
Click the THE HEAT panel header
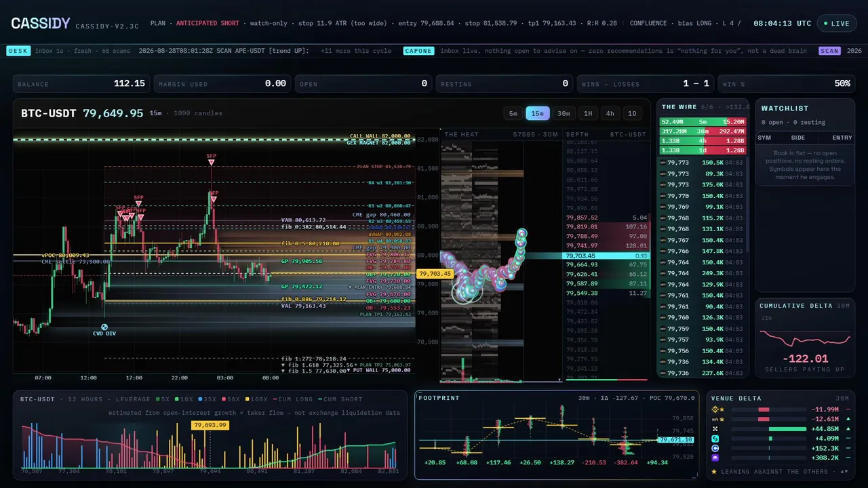[461, 134]
